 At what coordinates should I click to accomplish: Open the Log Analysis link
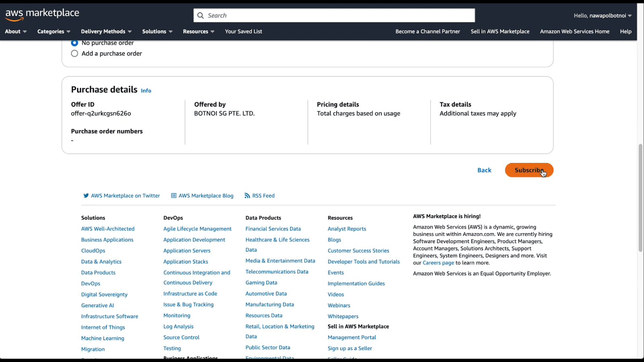(178, 326)
